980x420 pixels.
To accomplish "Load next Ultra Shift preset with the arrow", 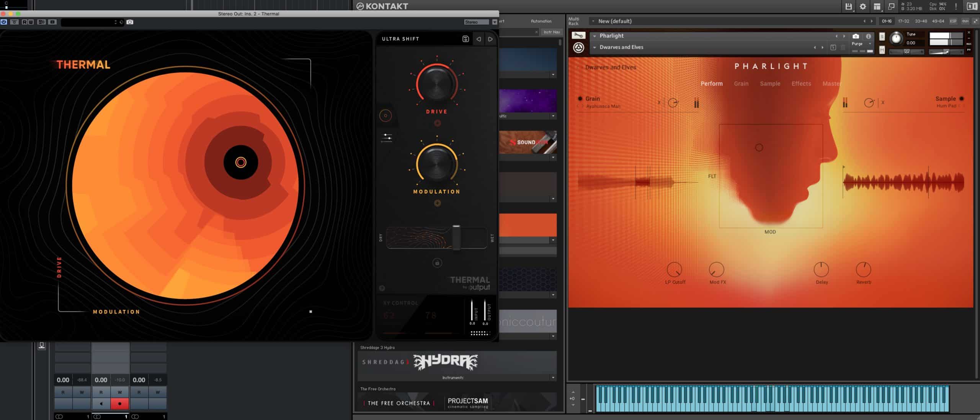I will (x=491, y=39).
